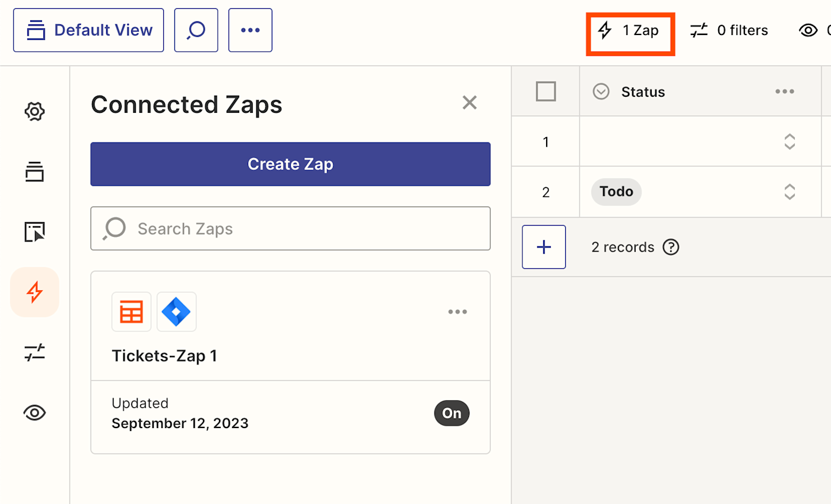Open the forms icon in sidebar
This screenshot has width=831, height=504.
(35, 232)
